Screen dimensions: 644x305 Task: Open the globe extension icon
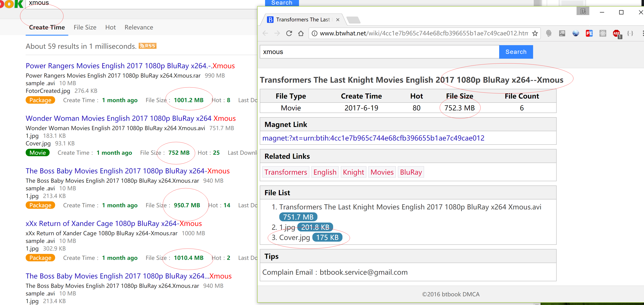[x=576, y=33]
